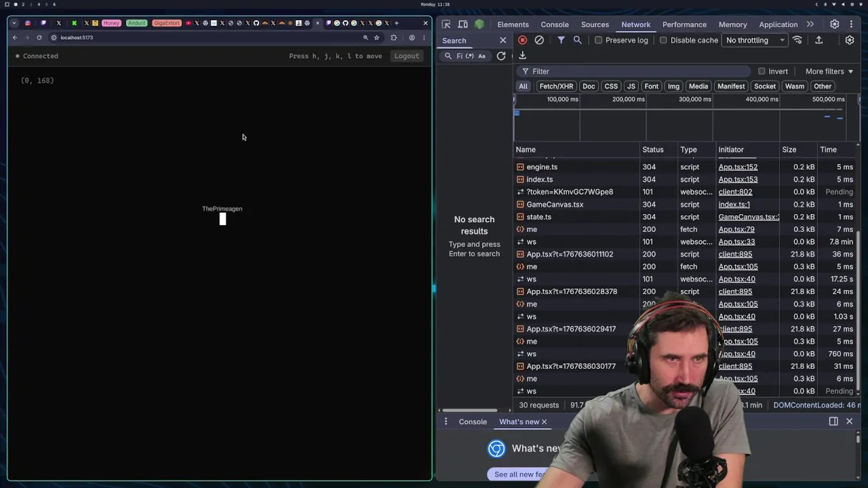Open network search magnifier icon
Image resolution: width=868 pixels, height=488 pixels.
578,40
